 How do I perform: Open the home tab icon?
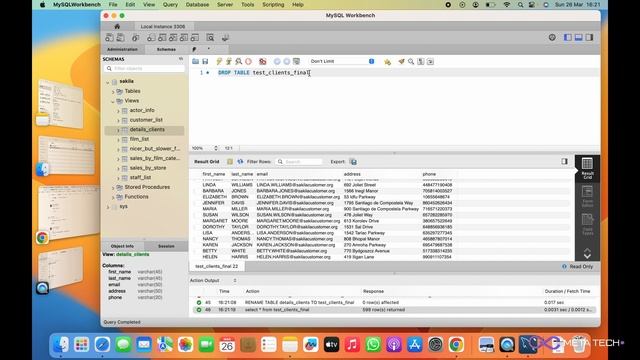click(117, 26)
